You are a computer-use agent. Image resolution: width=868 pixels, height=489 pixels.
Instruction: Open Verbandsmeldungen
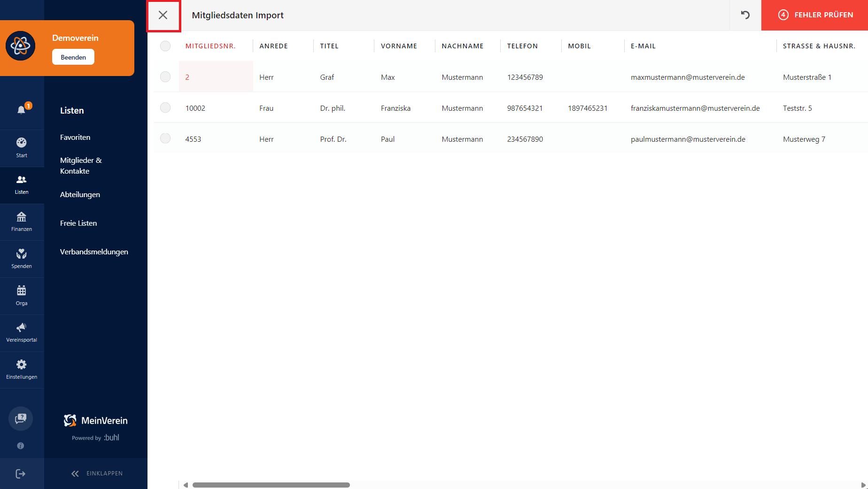point(94,252)
